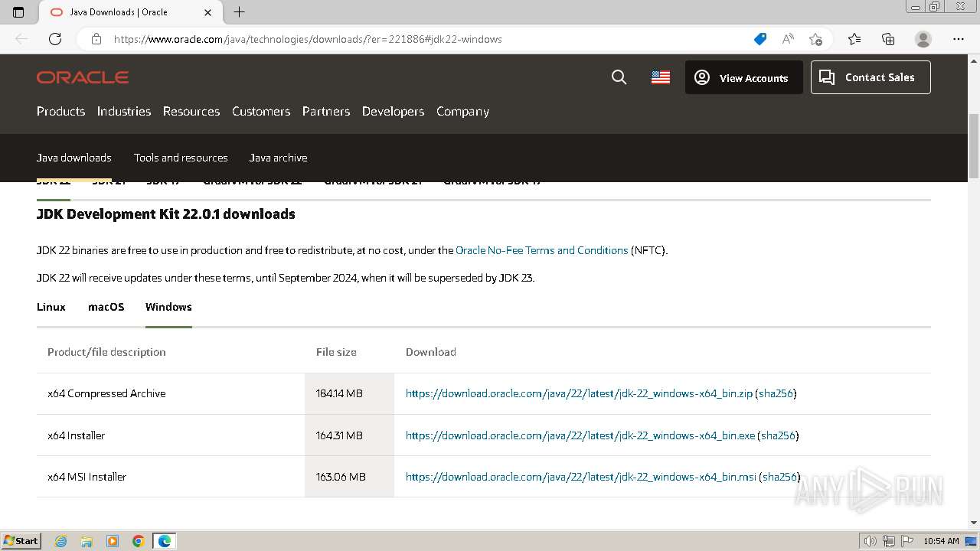Open Internet Explorer from the taskbar
The image size is (980, 551).
click(x=61, y=541)
